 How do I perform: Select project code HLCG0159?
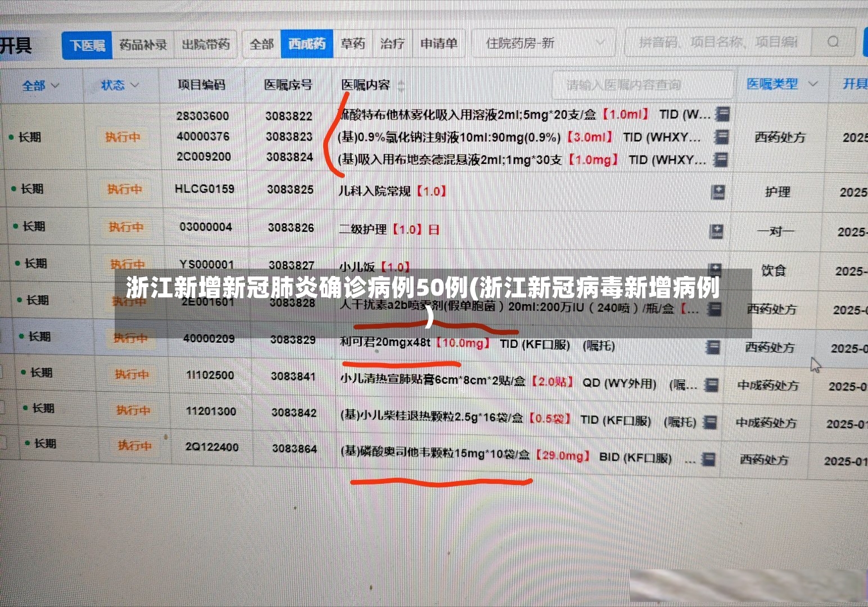coord(205,189)
